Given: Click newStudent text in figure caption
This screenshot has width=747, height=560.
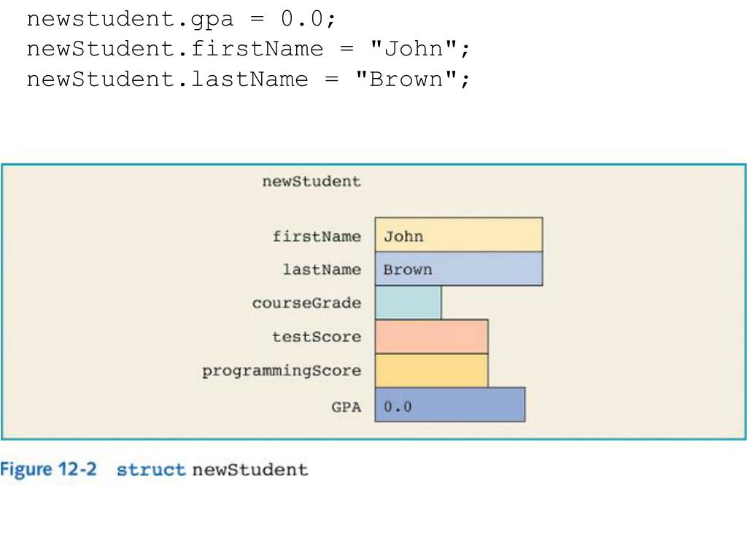Looking at the screenshot, I should pyautogui.click(x=250, y=470).
